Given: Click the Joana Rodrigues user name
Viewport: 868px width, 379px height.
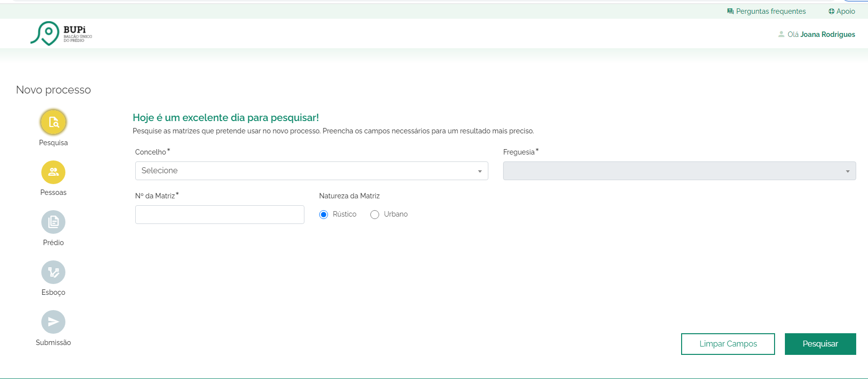Looking at the screenshot, I should click(828, 34).
